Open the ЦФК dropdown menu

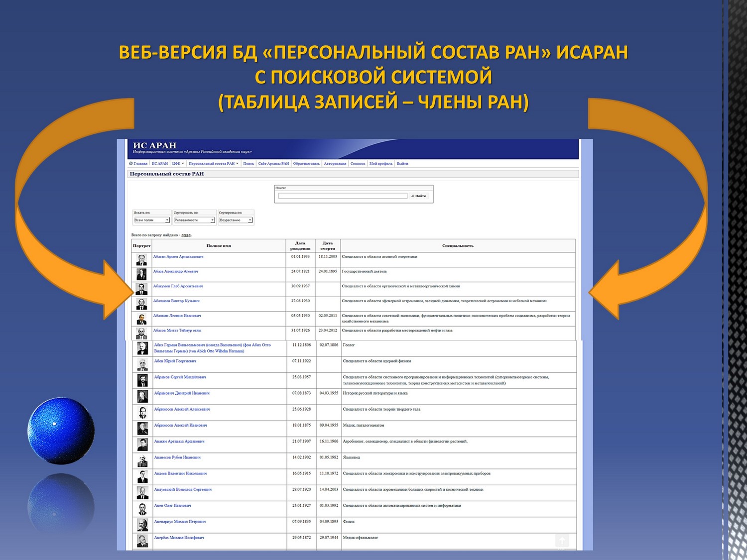pos(178,163)
